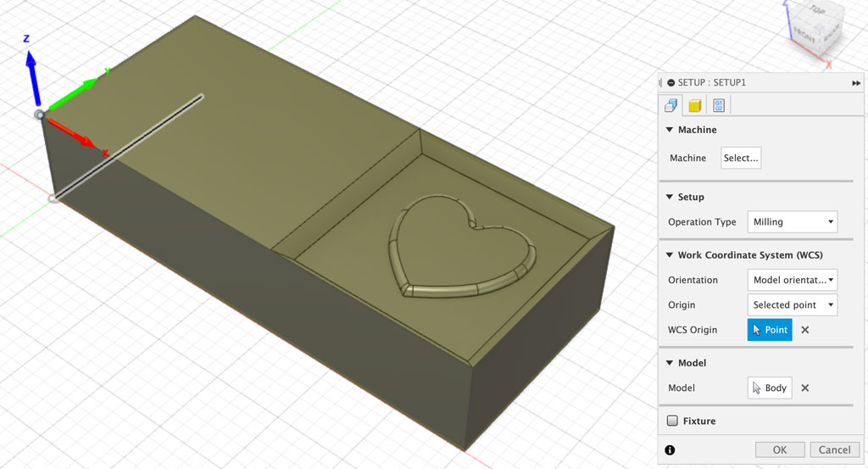868x469 pixels.
Task: Open the Operation Type Milling dropdown
Action: [793, 221]
